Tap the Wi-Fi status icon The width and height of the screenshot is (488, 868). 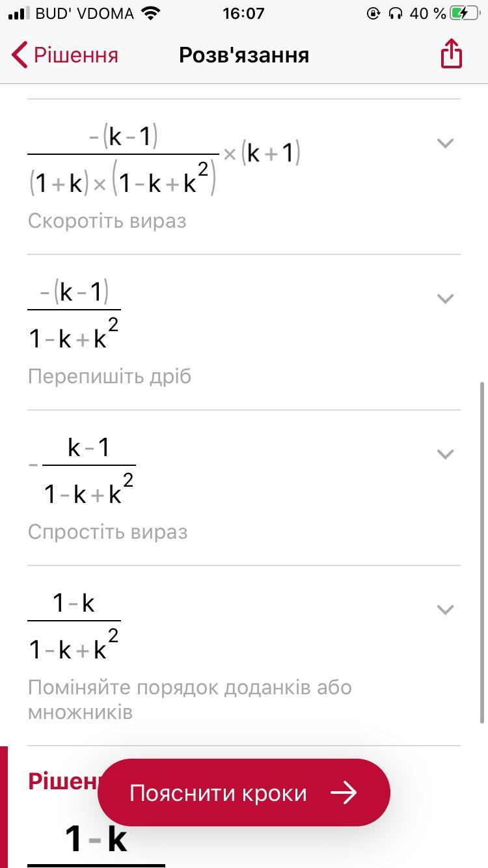pos(151,13)
